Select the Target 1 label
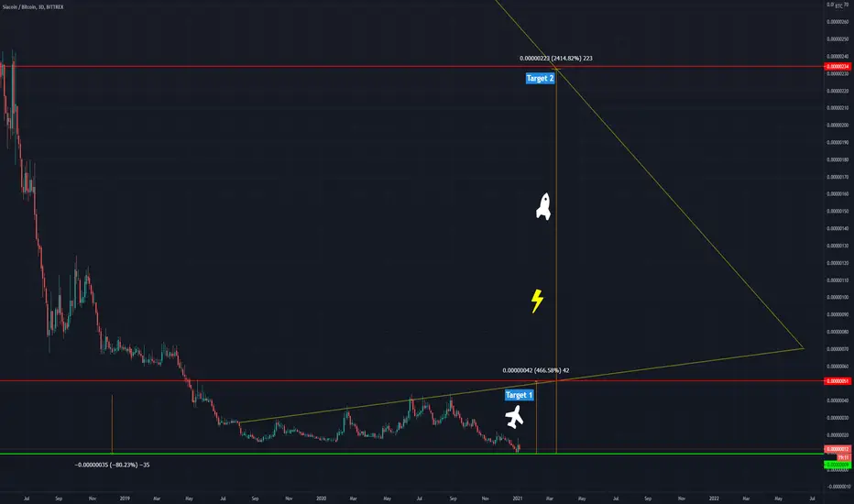Viewport: 854px width, 504px height. pos(519,395)
